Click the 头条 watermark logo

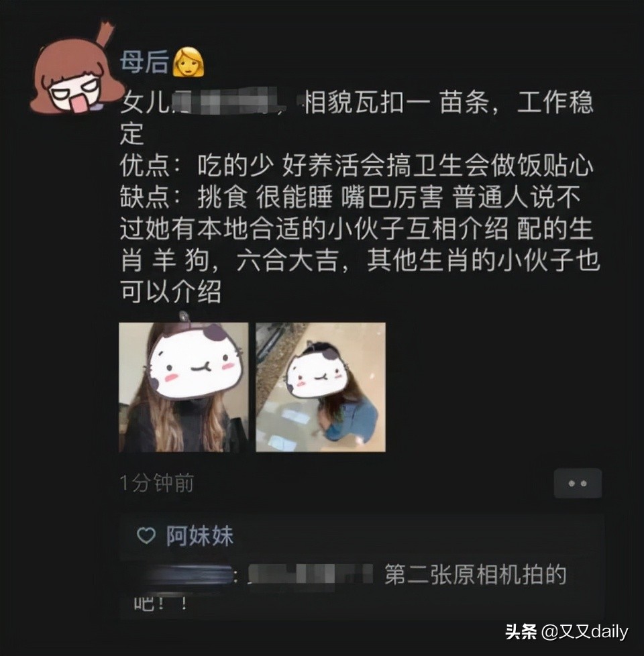(x=521, y=632)
